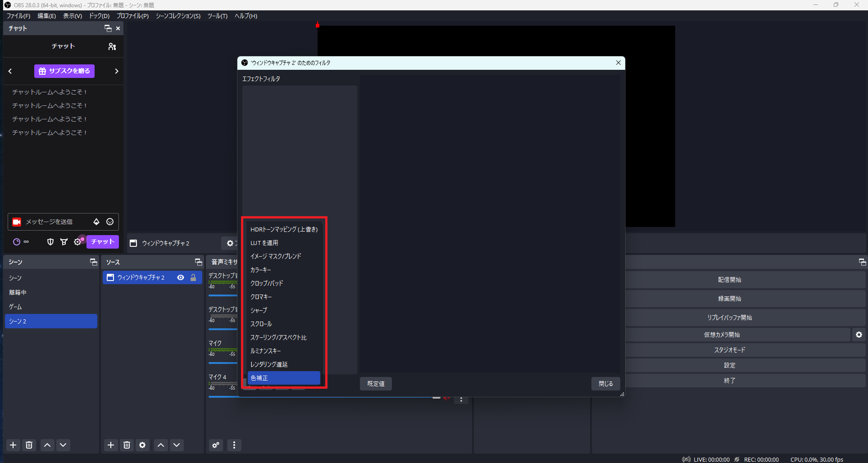Select レンダリング遅延 filter
The height and width of the screenshot is (463, 868).
tap(284, 364)
